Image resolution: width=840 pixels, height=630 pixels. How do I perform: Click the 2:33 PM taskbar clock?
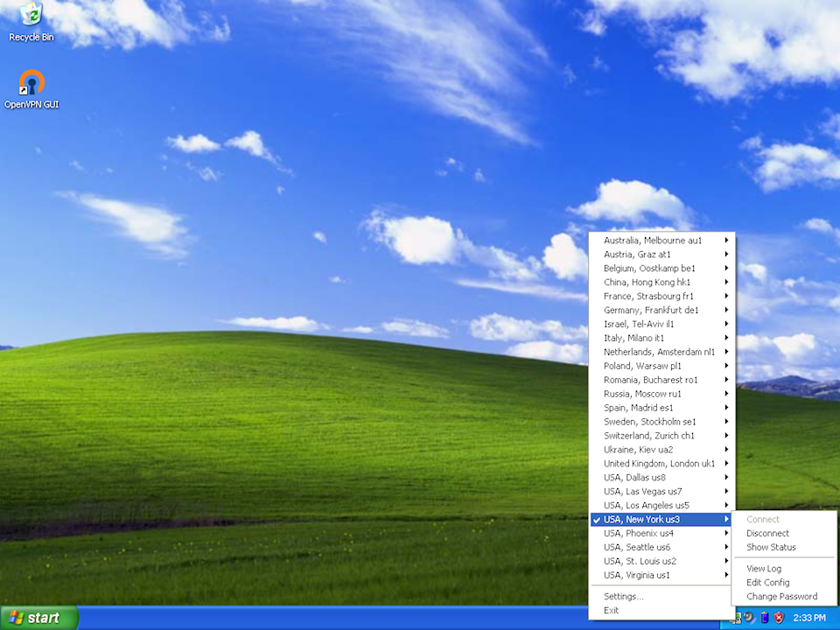[809, 618]
